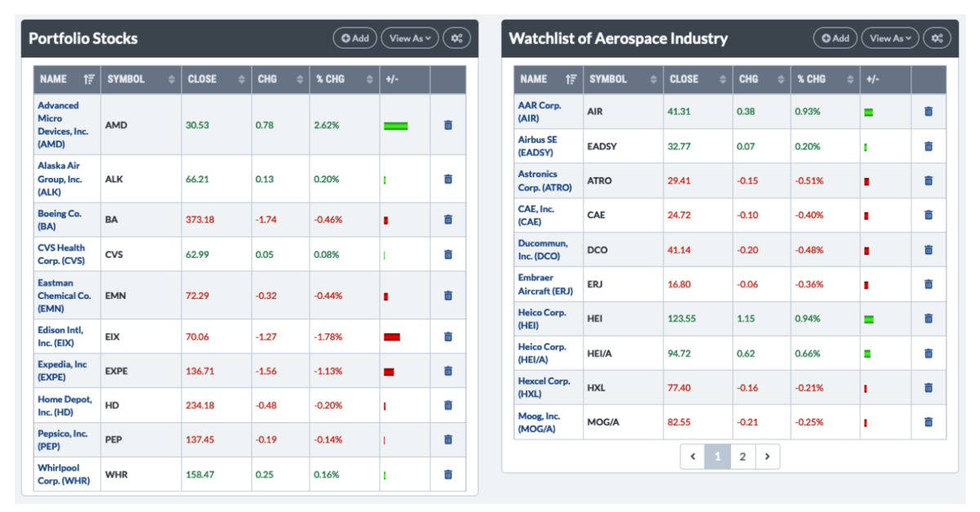Open Moog, Inc. (MOG/A) link
980x512 pixels.
point(539,421)
